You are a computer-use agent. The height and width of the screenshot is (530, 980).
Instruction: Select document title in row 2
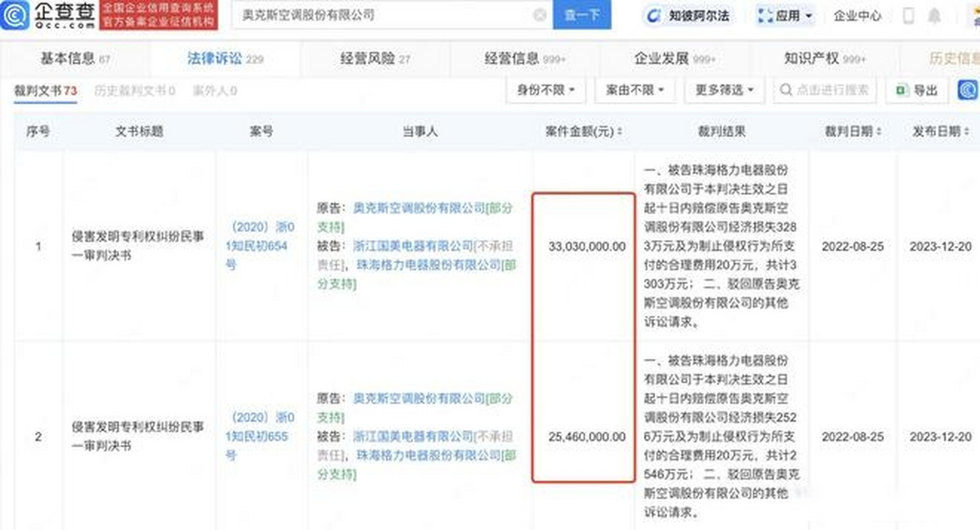138,436
